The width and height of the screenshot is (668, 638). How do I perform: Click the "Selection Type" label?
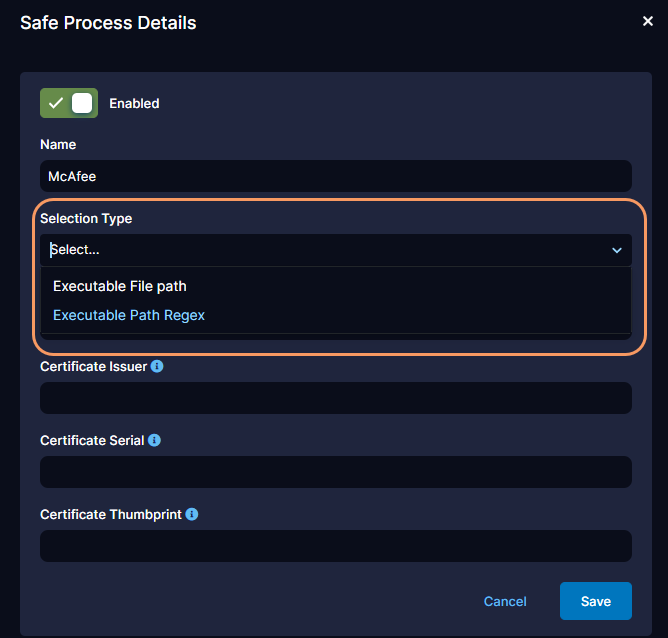pos(86,218)
